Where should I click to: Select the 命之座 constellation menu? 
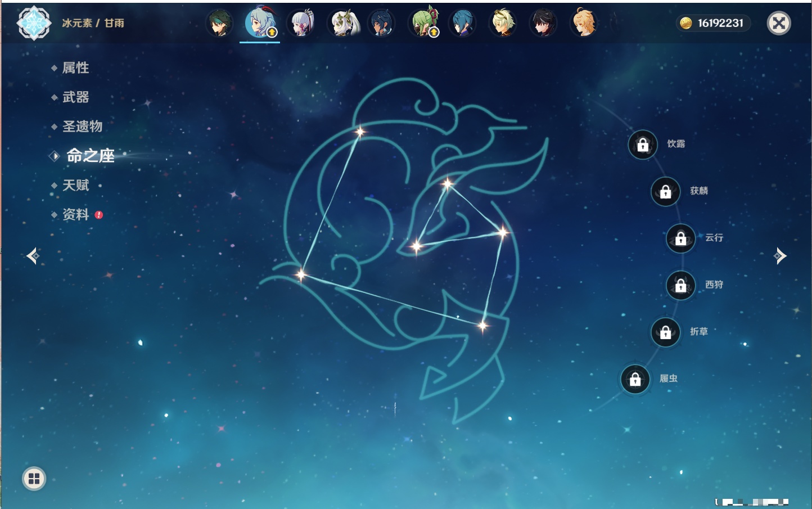(x=90, y=156)
